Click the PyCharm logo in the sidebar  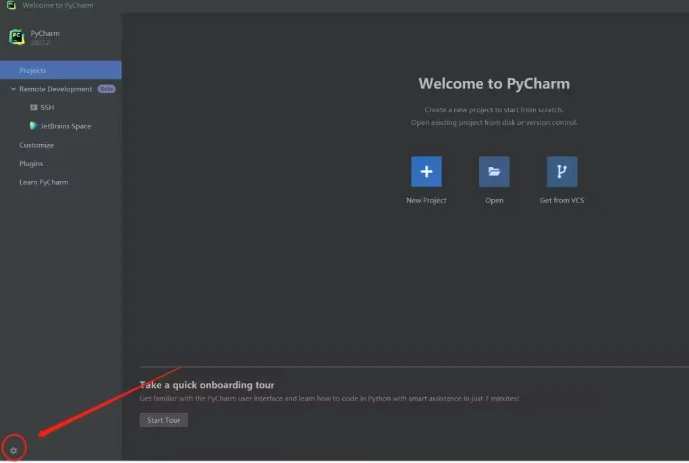(x=17, y=37)
